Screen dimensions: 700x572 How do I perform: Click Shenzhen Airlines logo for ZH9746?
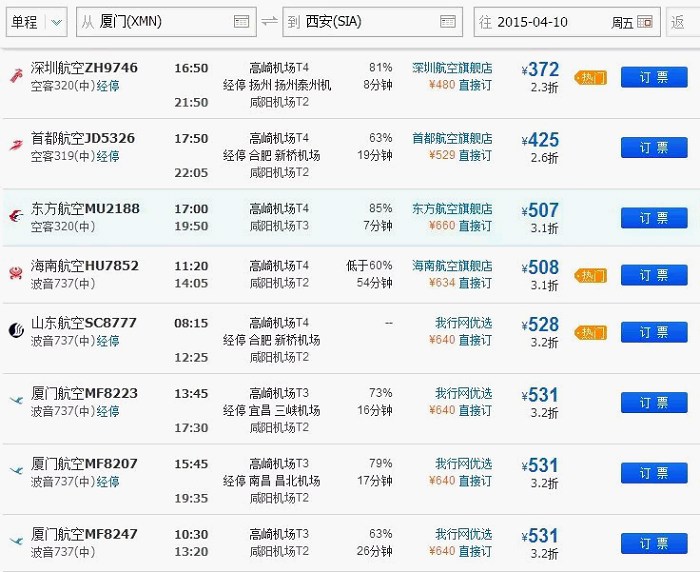[x=16, y=76]
